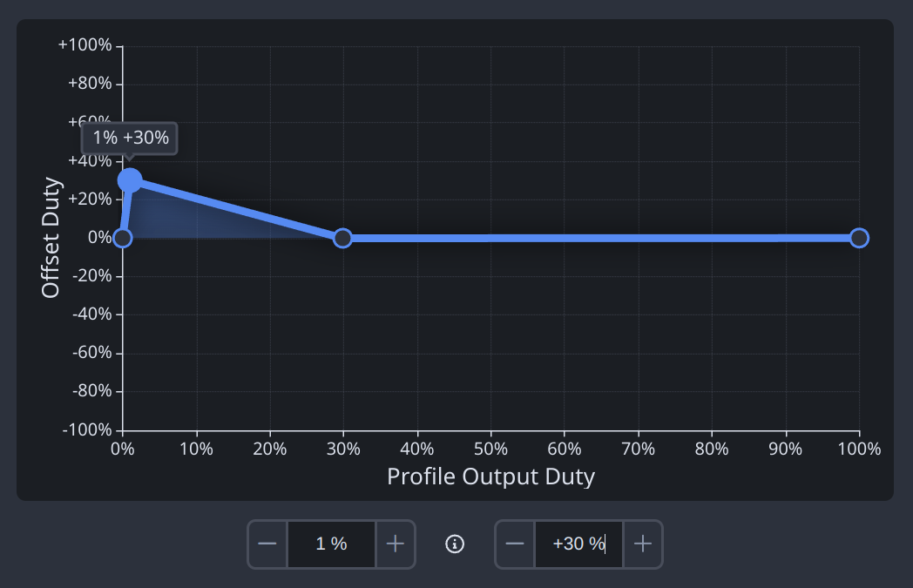Select the graph point at 100% duty

click(x=859, y=238)
